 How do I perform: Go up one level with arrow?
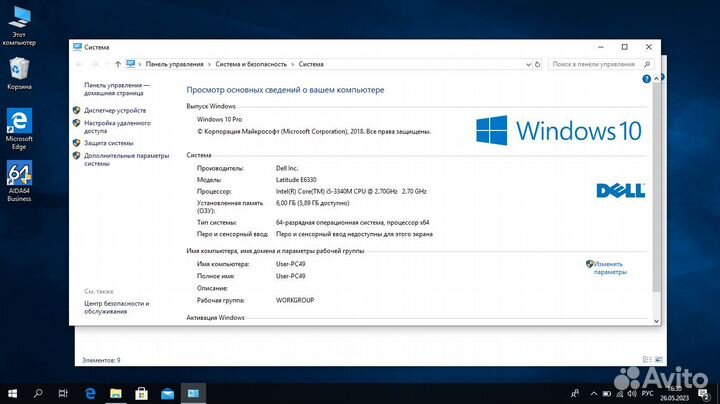click(x=118, y=64)
